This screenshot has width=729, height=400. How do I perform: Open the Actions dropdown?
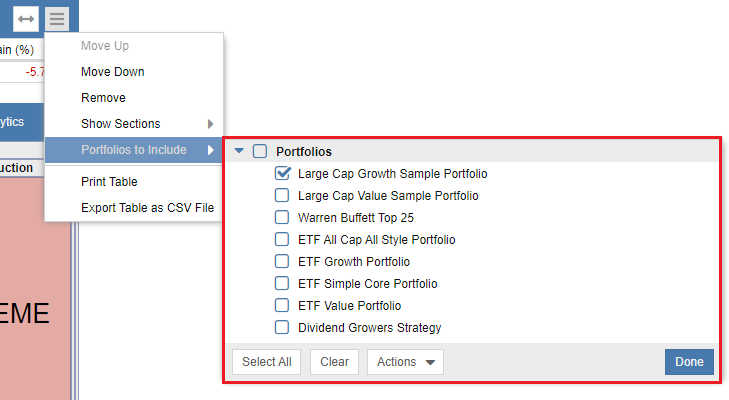pyautogui.click(x=405, y=362)
